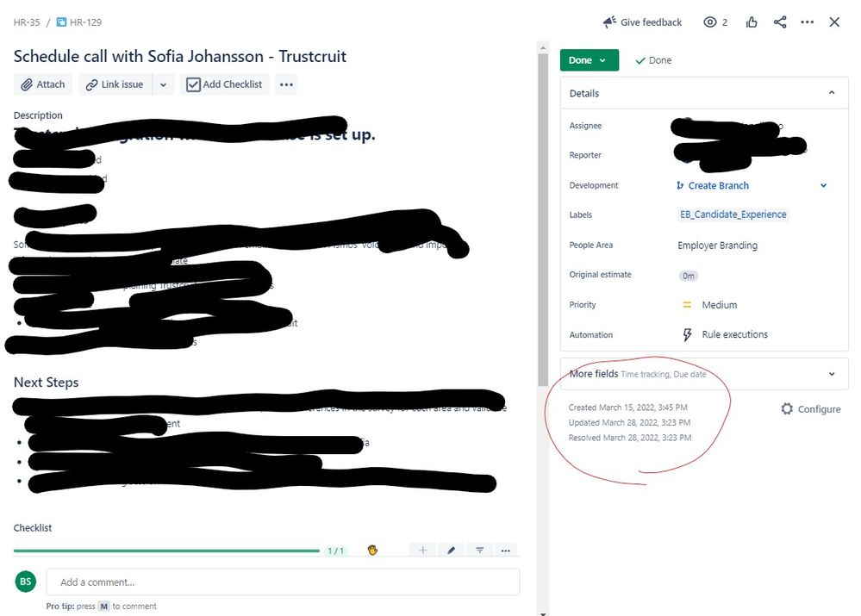Click the Add Checklist button

tap(225, 84)
